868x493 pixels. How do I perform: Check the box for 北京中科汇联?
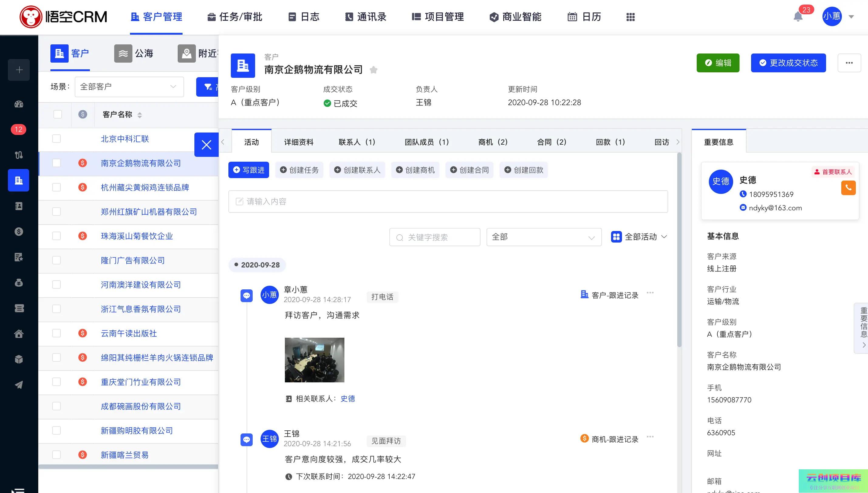coord(56,139)
